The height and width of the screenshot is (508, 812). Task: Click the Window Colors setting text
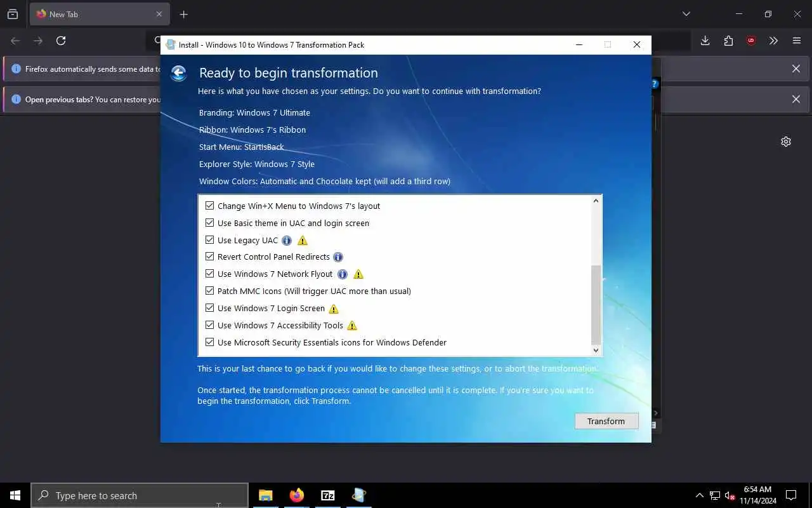pyautogui.click(x=325, y=181)
